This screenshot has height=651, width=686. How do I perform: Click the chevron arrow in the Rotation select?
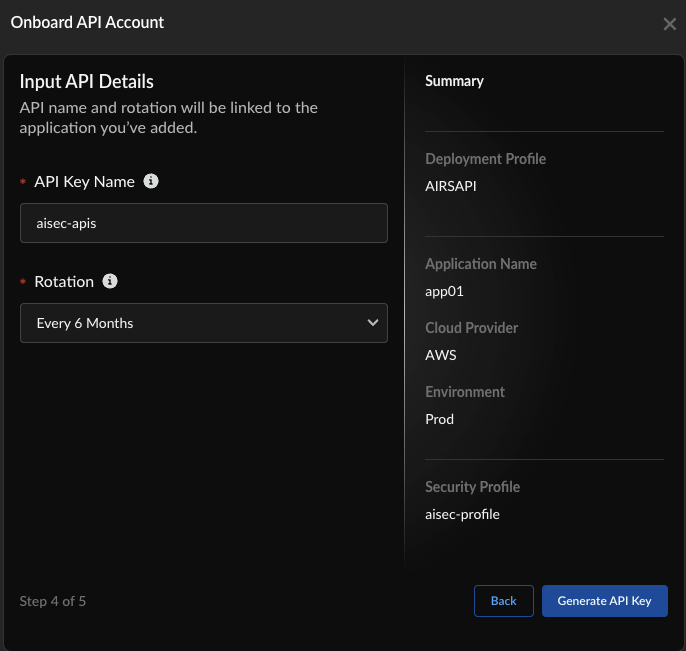372,323
